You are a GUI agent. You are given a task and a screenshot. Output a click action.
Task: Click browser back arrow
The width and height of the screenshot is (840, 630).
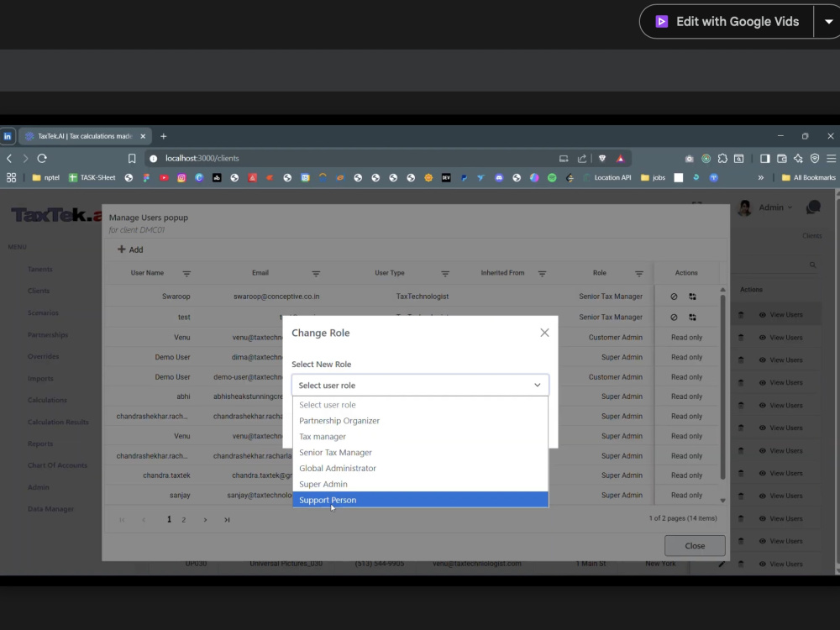tap(9, 158)
